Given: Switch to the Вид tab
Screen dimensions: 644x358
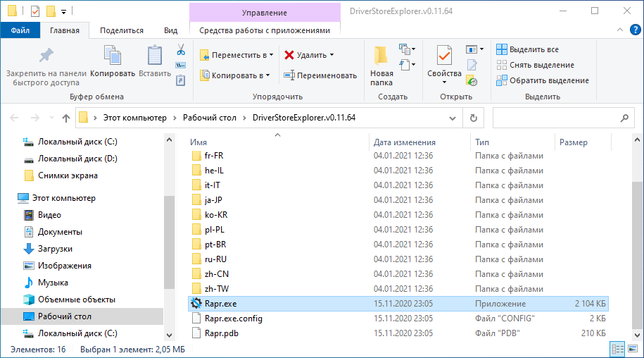Looking at the screenshot, I should 170,30.
